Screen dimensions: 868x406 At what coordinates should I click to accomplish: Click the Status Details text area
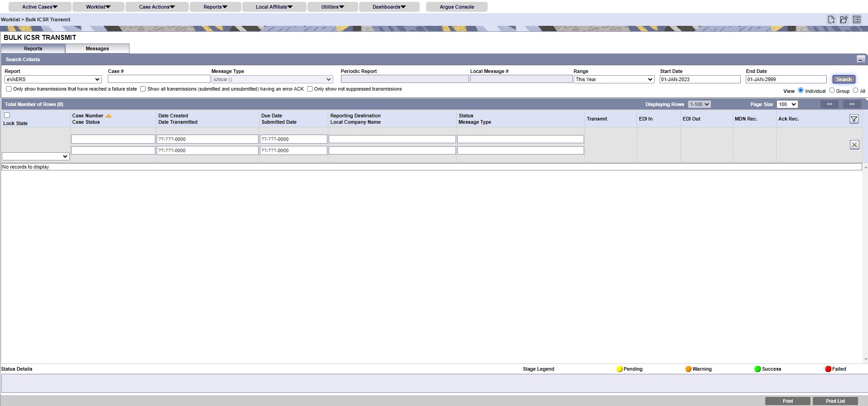pos(434,383)
